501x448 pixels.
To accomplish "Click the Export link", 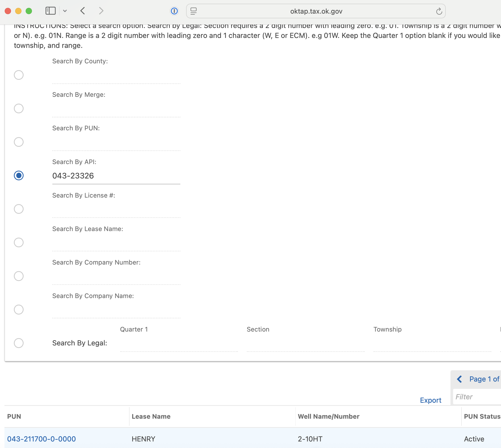I will [430, 400].
